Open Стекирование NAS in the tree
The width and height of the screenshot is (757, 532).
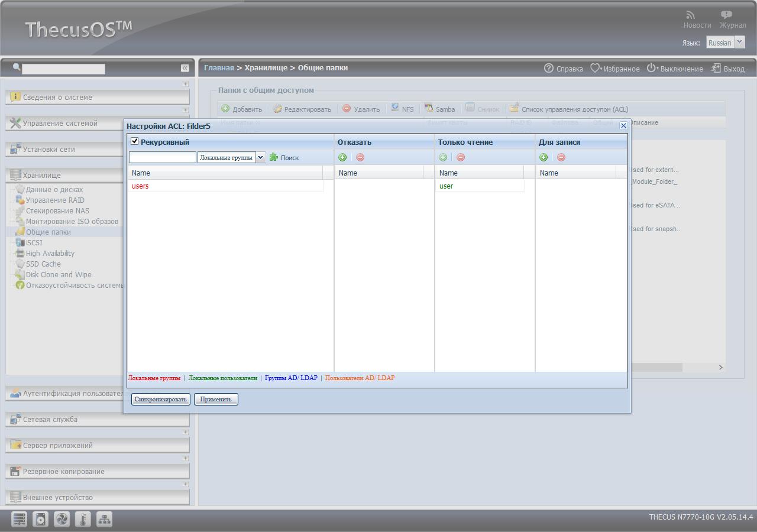click(x=57, y=211)
